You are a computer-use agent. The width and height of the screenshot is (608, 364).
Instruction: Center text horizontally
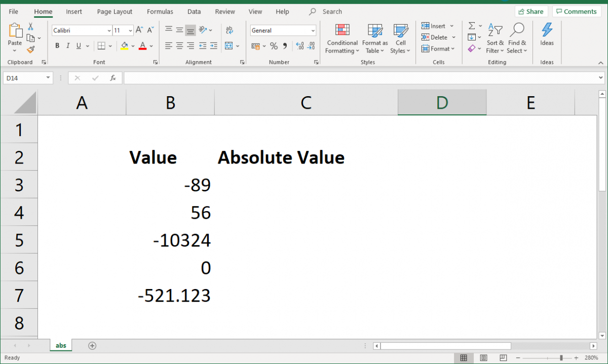pyautogui.click(x=179, y=46)
